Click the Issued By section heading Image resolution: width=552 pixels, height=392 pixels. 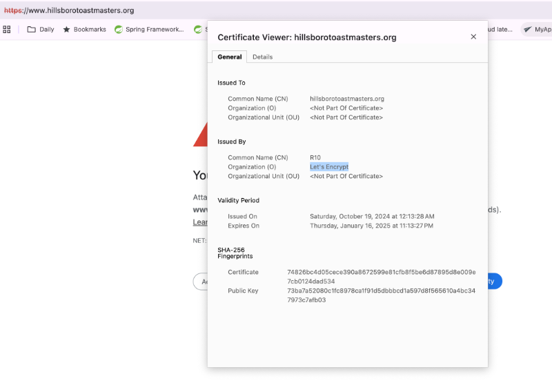[232, 141]
